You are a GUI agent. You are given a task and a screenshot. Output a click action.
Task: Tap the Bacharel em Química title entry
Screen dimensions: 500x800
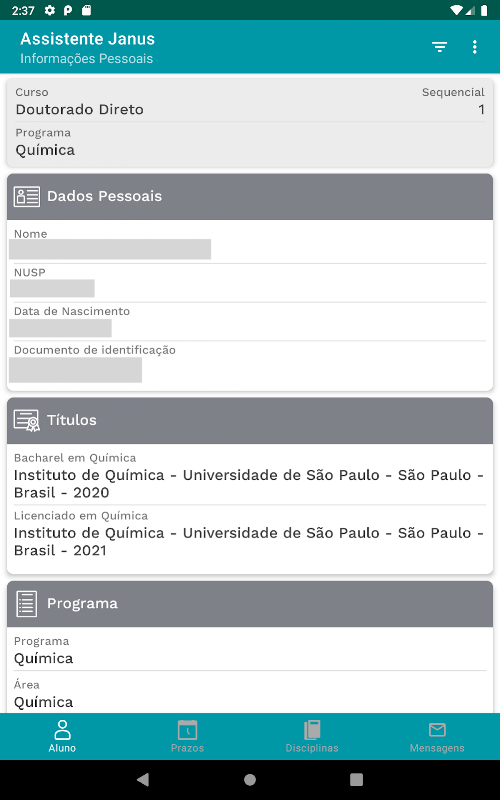[250, 476]
